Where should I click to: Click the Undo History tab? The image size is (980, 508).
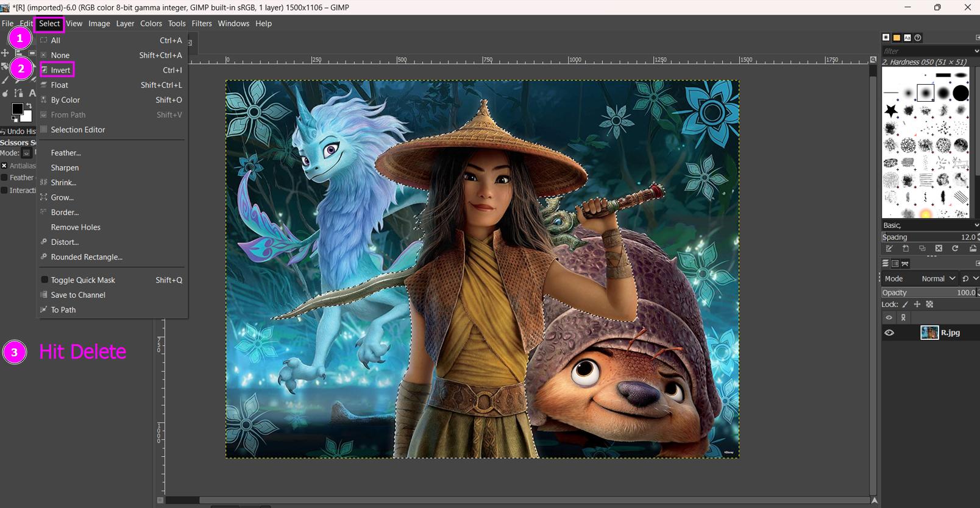click(x=18, y=132)
